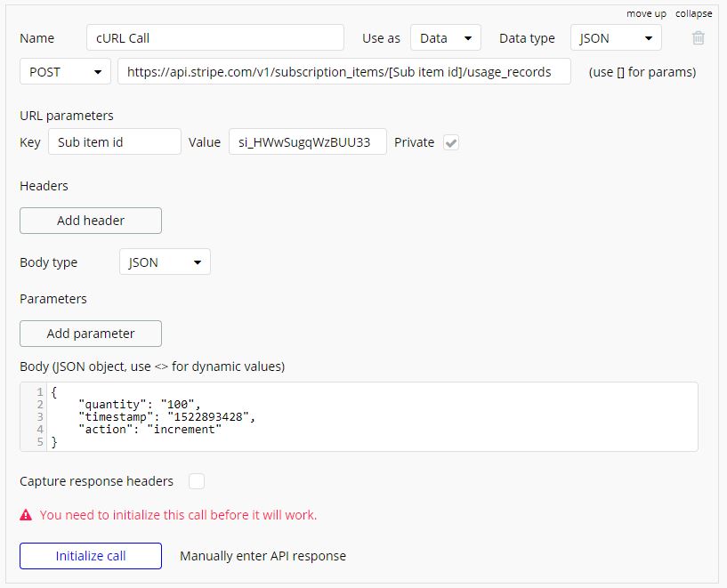Viewport: 727px width, 588px height.
Task: Click the Value field with si_HWwSugqWzBUU33
Action: click(308, 141)
